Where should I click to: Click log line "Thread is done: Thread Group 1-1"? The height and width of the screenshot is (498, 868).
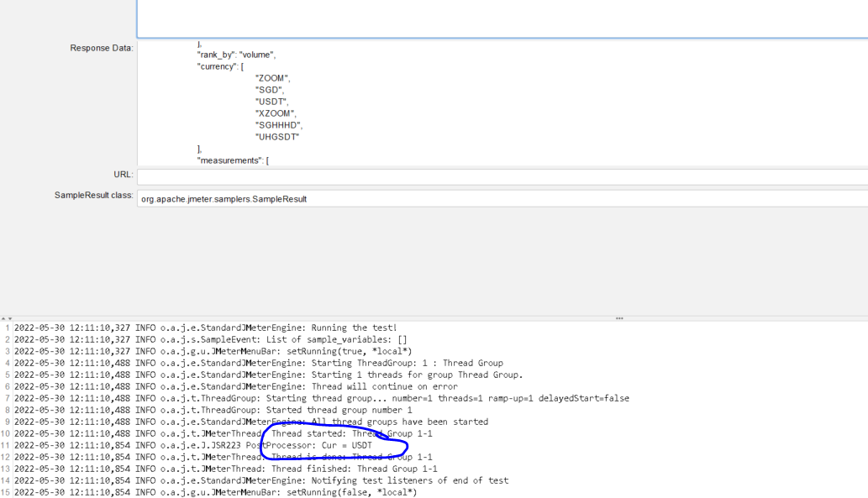223,457
